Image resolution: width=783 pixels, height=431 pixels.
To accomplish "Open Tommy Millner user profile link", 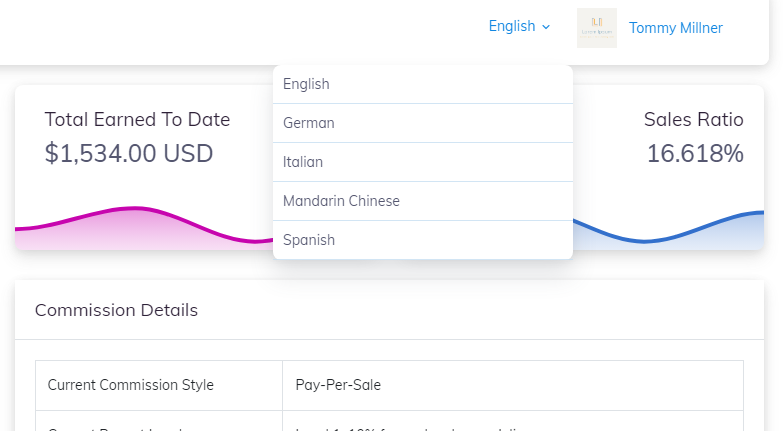I will (676, 28).
